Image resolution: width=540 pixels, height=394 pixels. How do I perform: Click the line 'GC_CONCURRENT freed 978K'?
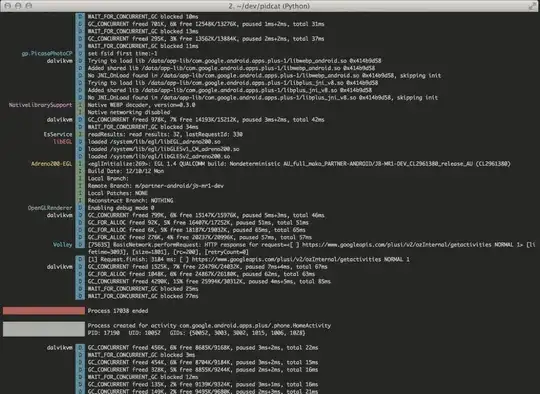[206, 120]
